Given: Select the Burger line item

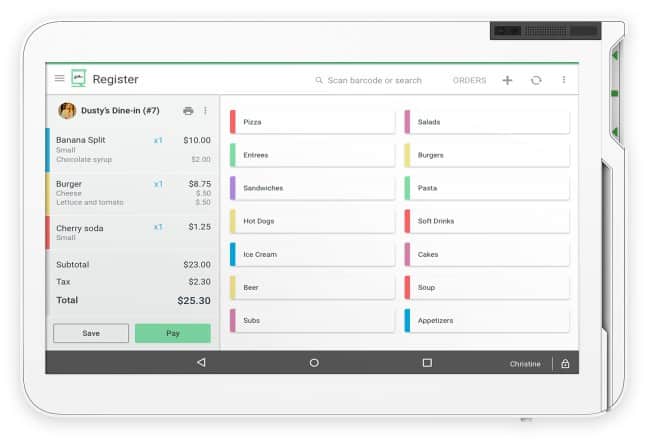Looking at the screenshot, I should (132, 193).
